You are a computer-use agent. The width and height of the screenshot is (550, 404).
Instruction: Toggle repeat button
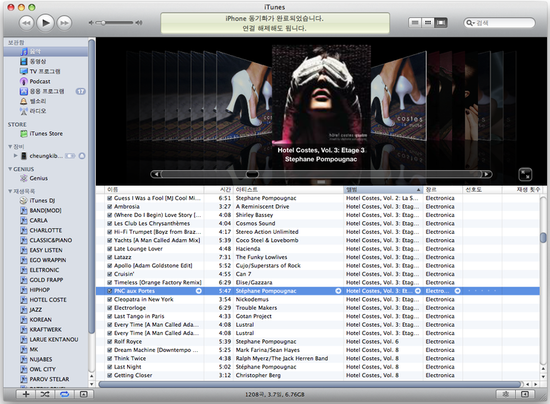click(64, 394)
